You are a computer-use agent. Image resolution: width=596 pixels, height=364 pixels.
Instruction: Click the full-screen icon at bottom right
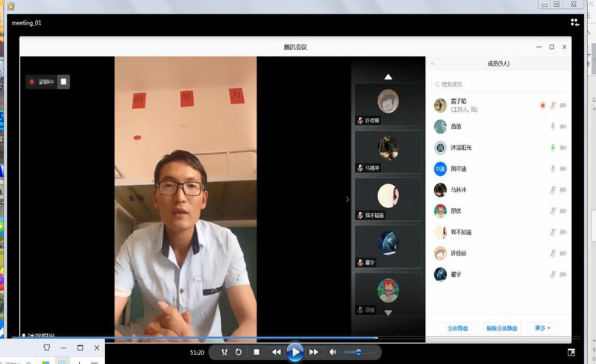(x=571, y=352)
